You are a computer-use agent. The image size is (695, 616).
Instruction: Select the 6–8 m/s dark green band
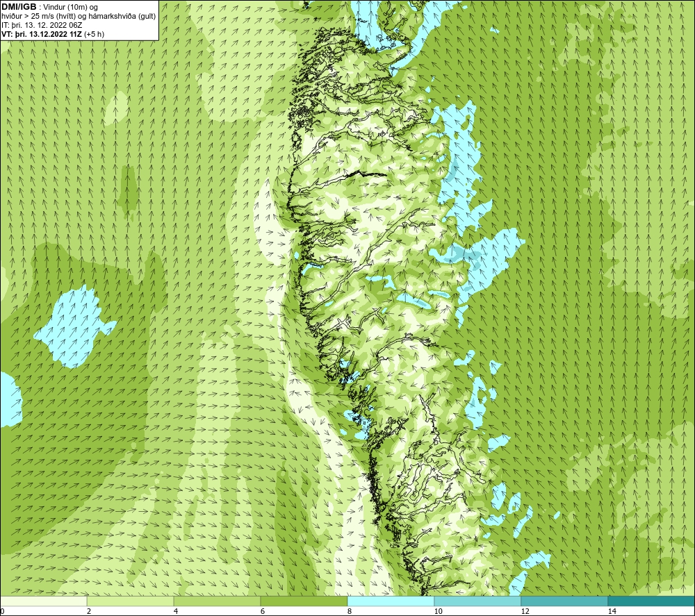[304, 601]
